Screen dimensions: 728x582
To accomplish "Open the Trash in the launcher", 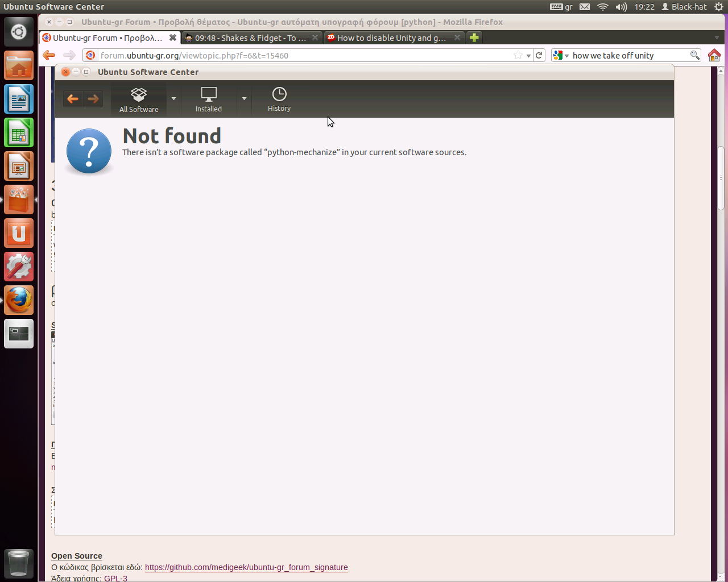I will pyautogui.click(x=19, y=563).
